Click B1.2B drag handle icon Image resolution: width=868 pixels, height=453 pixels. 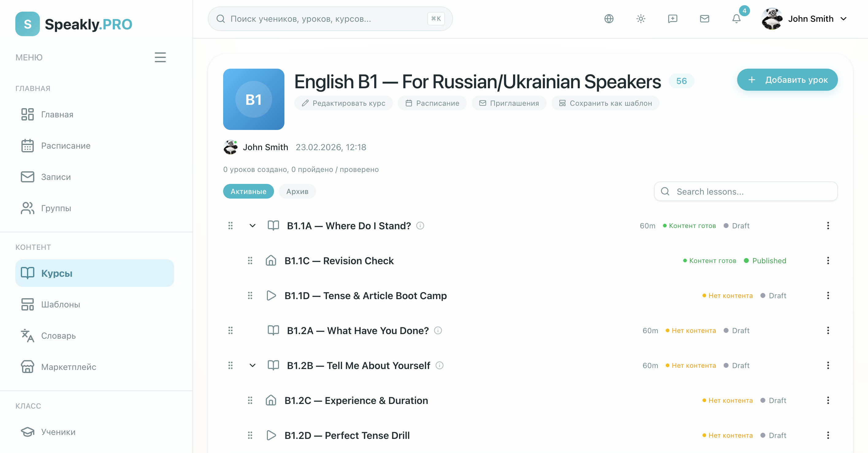pos(230,365)
